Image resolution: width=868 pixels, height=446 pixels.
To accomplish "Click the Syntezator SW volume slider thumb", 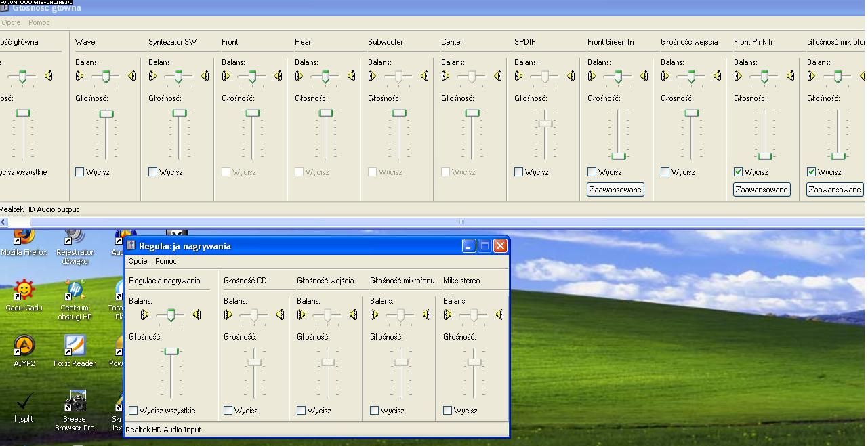I will coord(180,113).
